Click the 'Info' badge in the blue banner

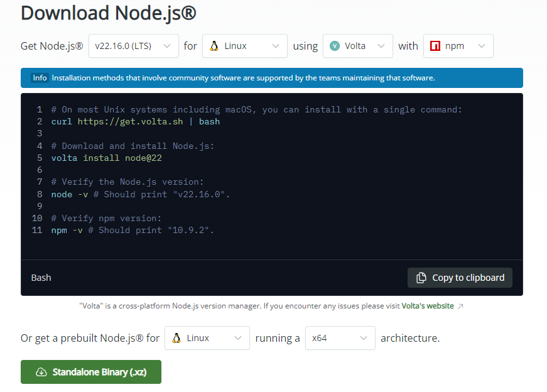(x=40, y=78)
